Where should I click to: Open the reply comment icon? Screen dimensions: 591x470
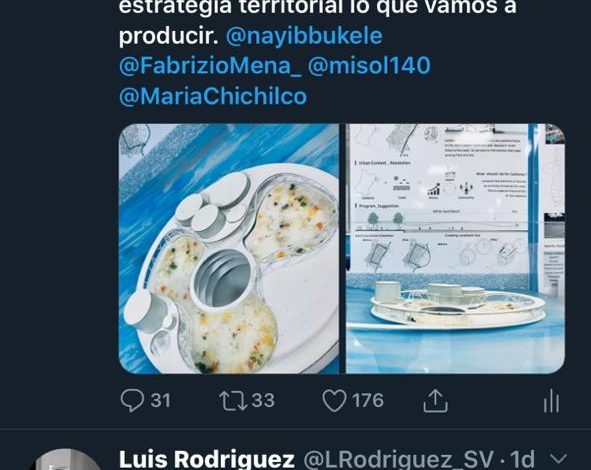tap(132, 400)
